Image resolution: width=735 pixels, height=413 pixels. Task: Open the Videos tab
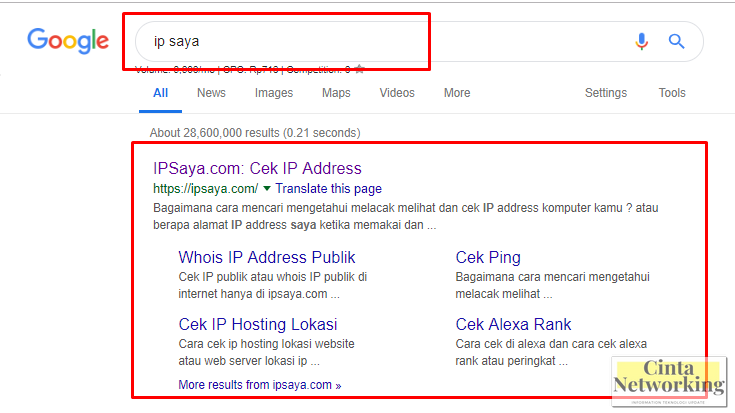coord(397,93)
